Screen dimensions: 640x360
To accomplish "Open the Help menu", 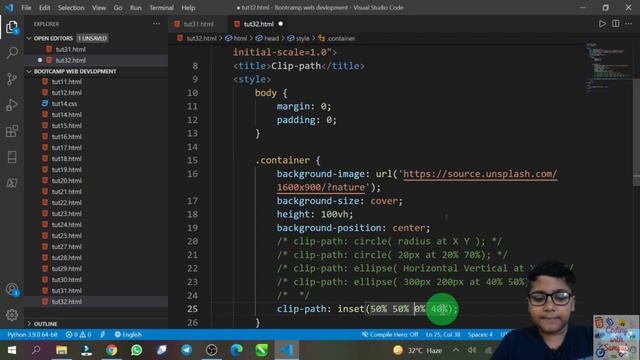I will (188, 7).
